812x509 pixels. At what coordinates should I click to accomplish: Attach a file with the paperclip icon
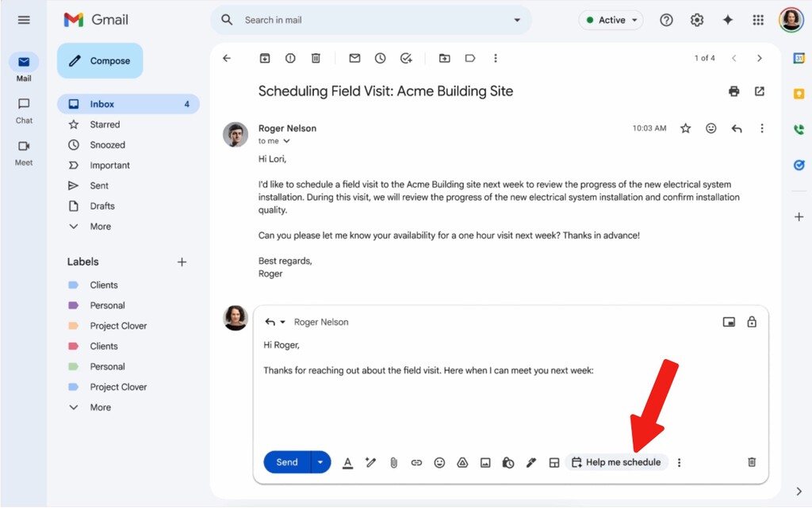(393, 462)
